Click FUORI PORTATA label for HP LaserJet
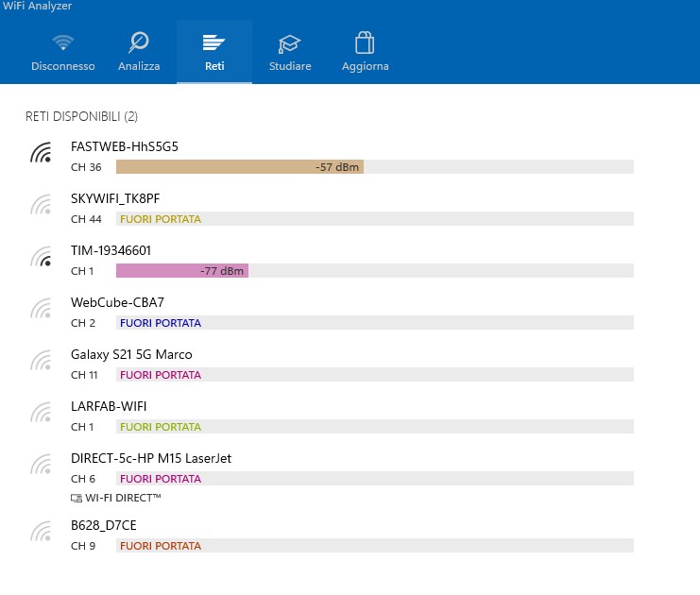700x595 pixels. 161,479
